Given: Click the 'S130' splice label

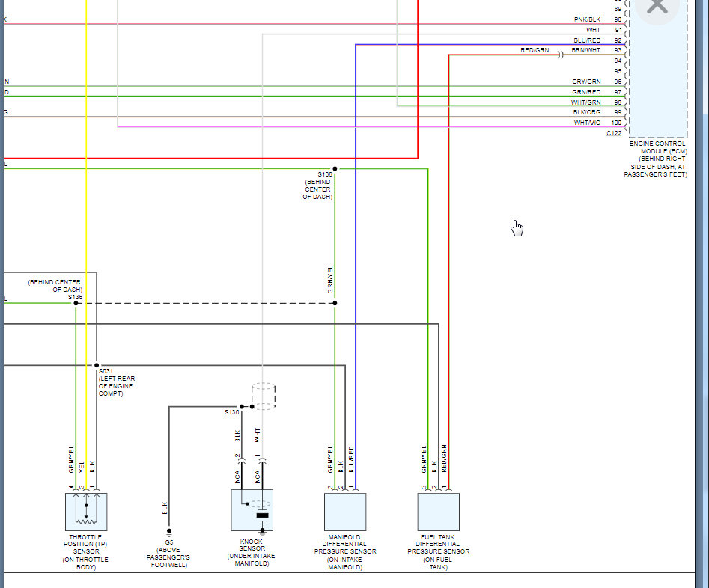Looking at the screenshot, I should point(231,412).
